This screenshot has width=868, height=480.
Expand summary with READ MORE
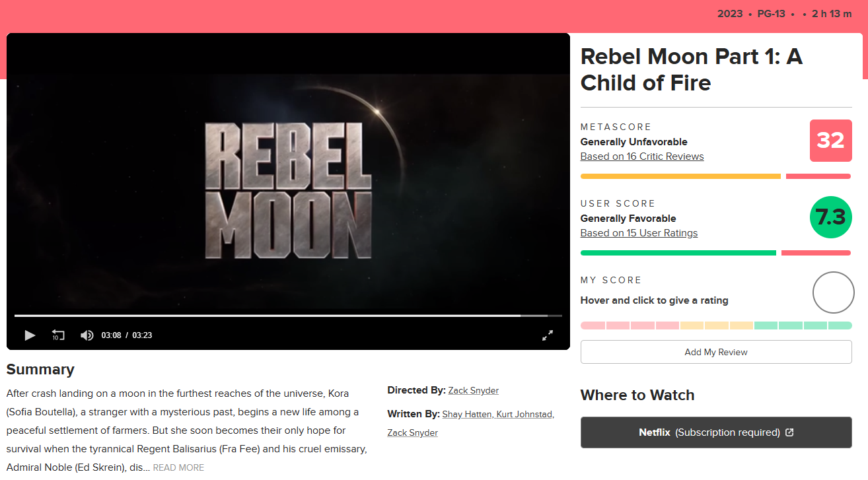pos(178,467)
